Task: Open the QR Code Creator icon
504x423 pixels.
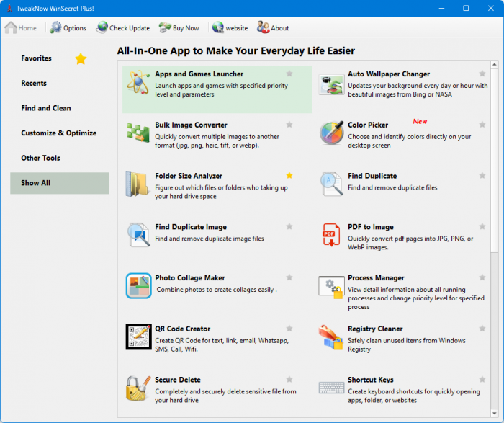Action: [138, 337]
